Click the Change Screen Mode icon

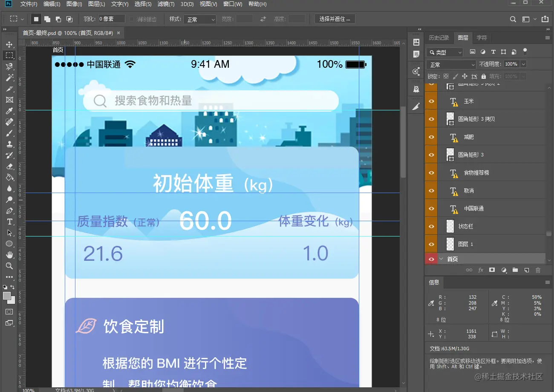pyautogui.click(x=9, y=323)
